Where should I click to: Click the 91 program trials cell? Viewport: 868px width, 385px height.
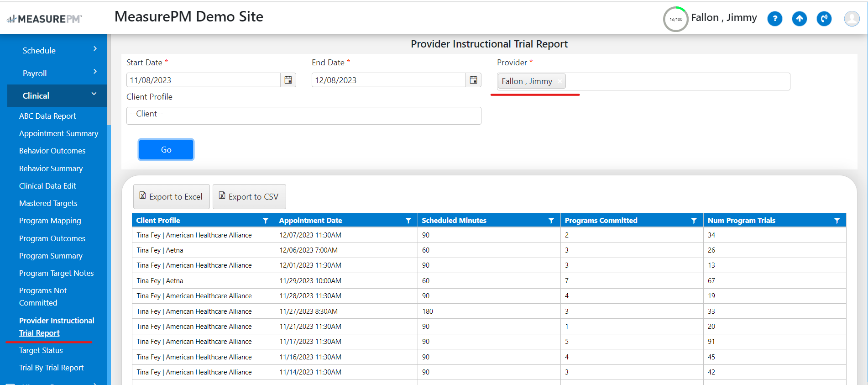[x=775, y=342]
